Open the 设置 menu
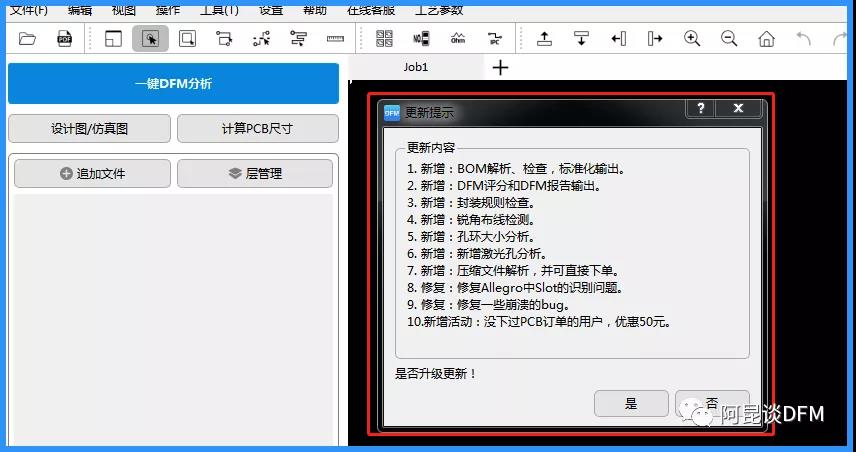 coord(271,10)
